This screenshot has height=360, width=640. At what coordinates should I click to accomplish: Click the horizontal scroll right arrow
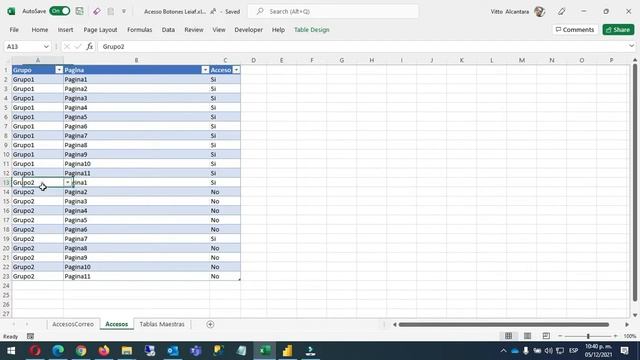[x=627, y=324]
